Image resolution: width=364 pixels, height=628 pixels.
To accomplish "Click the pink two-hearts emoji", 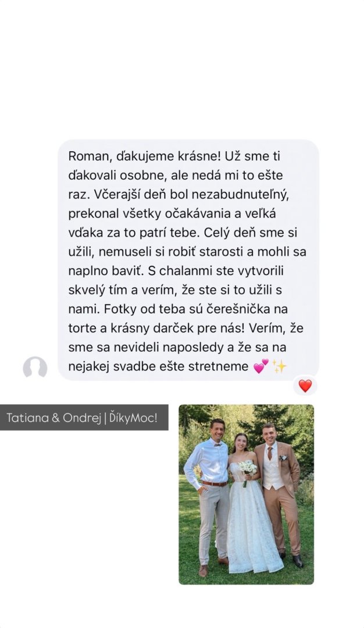I will [x=261, y=366].
